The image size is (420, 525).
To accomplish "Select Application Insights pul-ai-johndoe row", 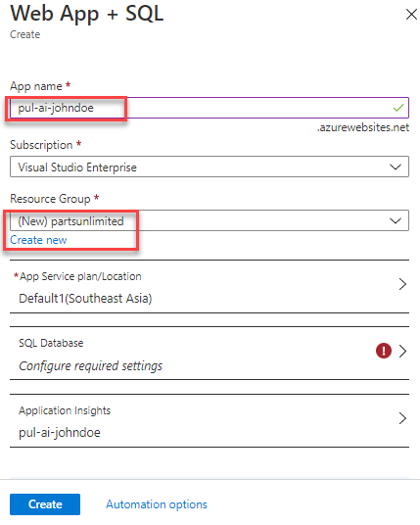I will coord(210,420).
